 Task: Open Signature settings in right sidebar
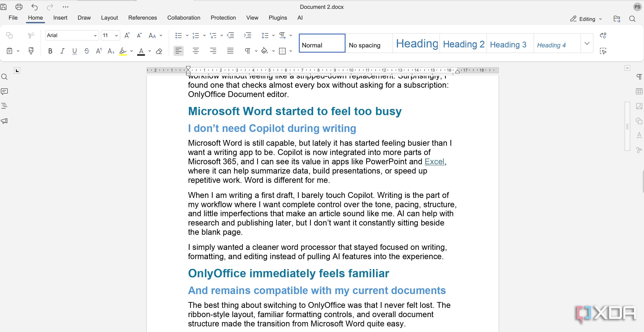639,150
